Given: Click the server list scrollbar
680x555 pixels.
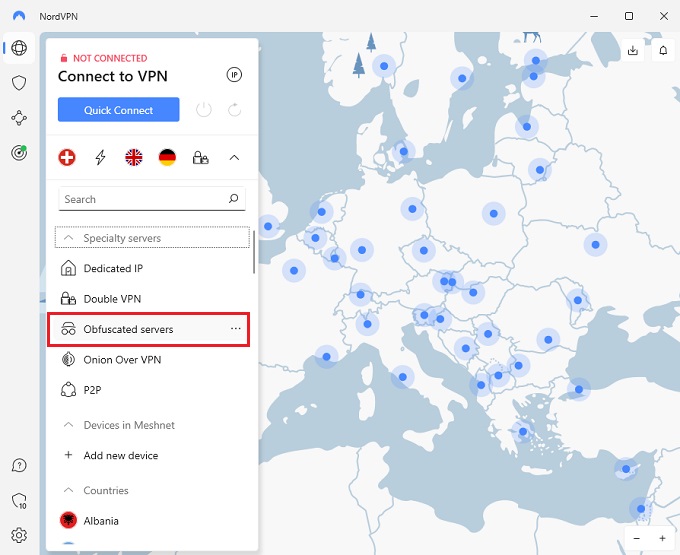Looking at the screenshot, I should point(254,252).
